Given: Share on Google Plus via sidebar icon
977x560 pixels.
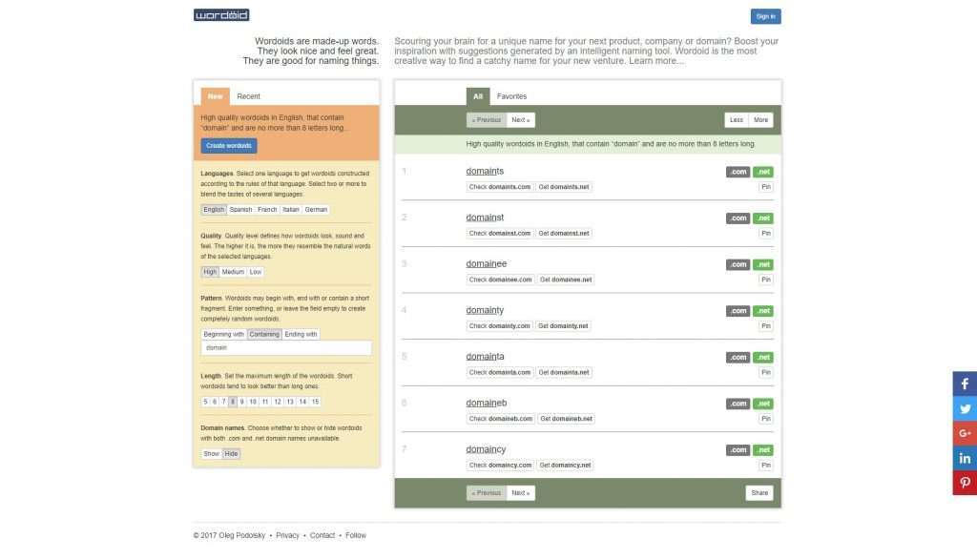Looking at the screenshot, I should pos(965,433).
